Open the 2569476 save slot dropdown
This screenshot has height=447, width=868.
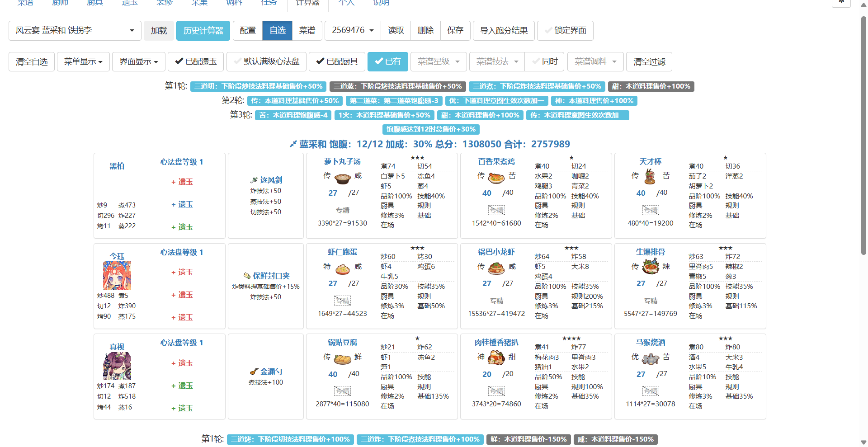pos(353,31)
